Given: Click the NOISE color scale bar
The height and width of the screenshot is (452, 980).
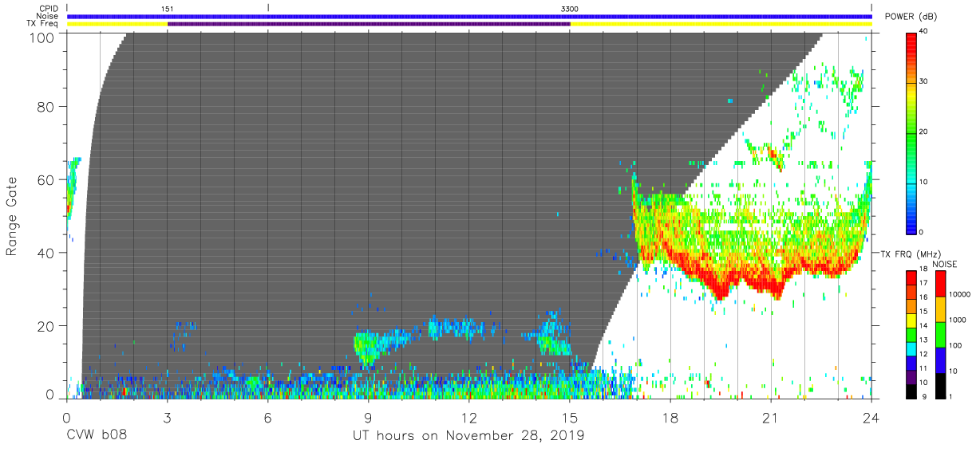Looking at the screenshot, I should (x=940, y=334).
